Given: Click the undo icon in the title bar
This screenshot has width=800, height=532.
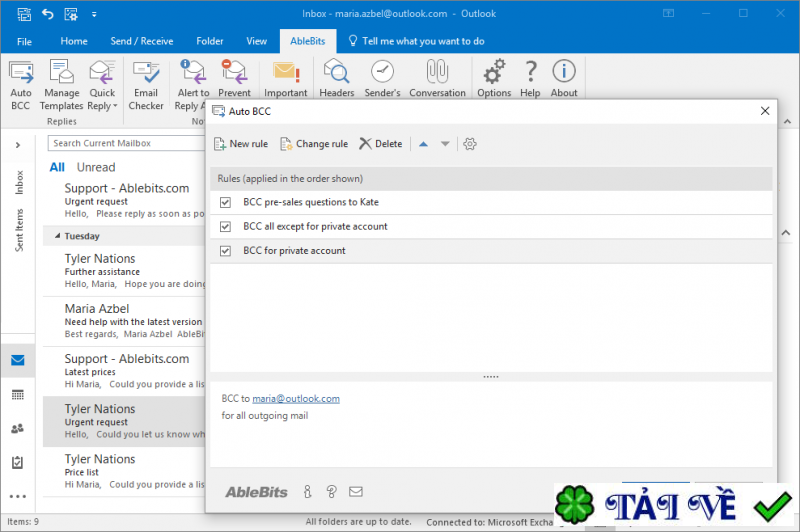Looking at the screenshot, I should 47,14.
